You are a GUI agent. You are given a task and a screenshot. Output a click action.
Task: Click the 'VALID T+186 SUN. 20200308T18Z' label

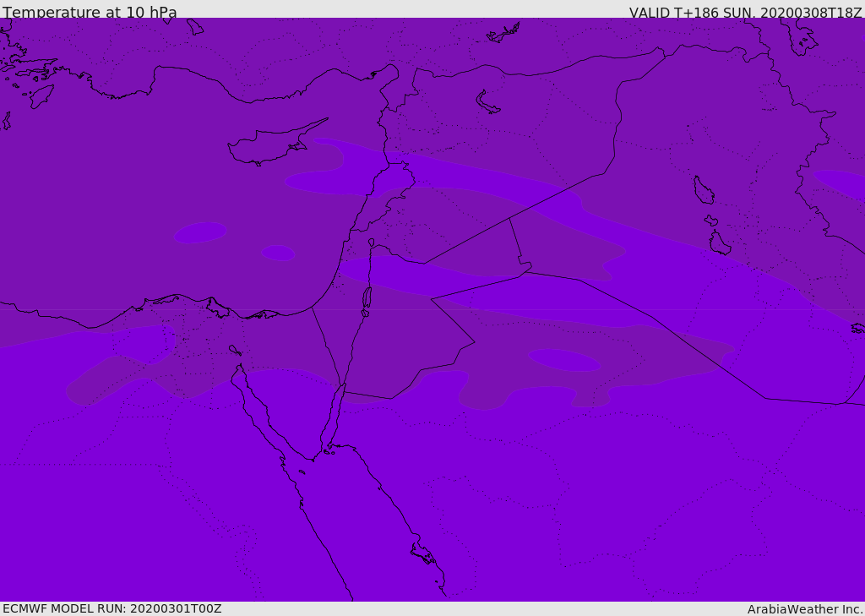click(745, 12)
